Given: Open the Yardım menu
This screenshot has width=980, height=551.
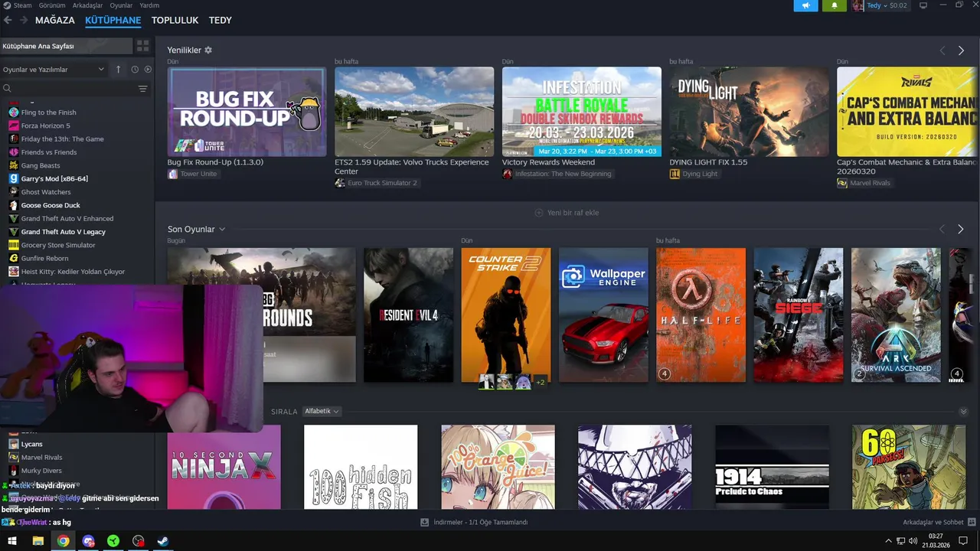Looking at the screenshot, I should point(149,5).
